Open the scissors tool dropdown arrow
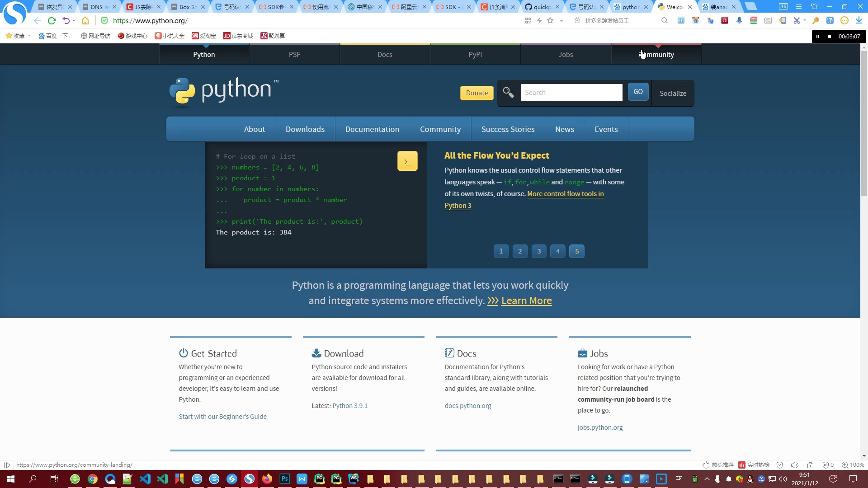Screen dimensions: 868x488 click(805, 21)
